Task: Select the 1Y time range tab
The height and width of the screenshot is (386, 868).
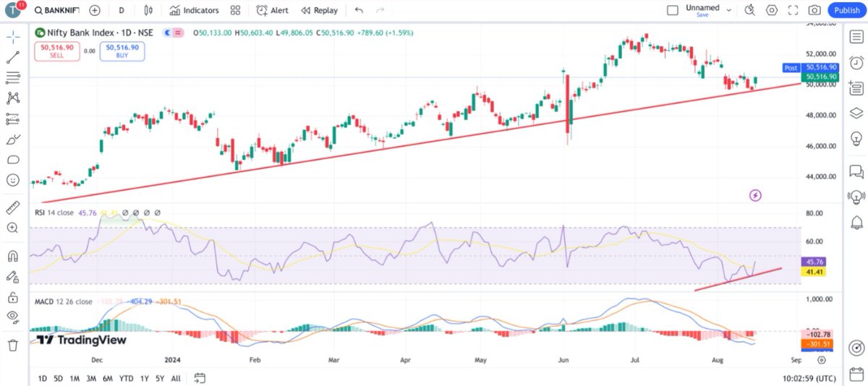Action: tap(145, 378)
